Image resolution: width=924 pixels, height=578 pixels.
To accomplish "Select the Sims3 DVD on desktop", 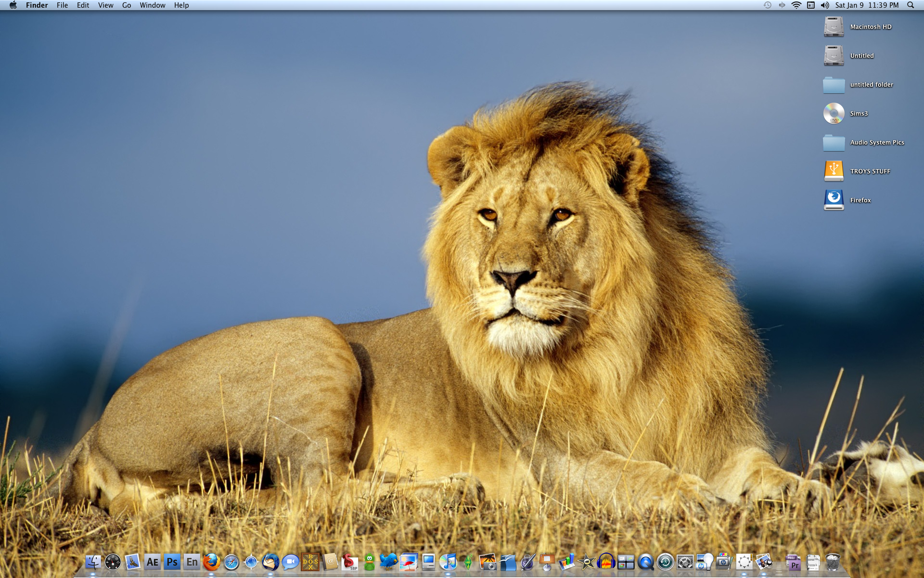I will coord(834,113).
